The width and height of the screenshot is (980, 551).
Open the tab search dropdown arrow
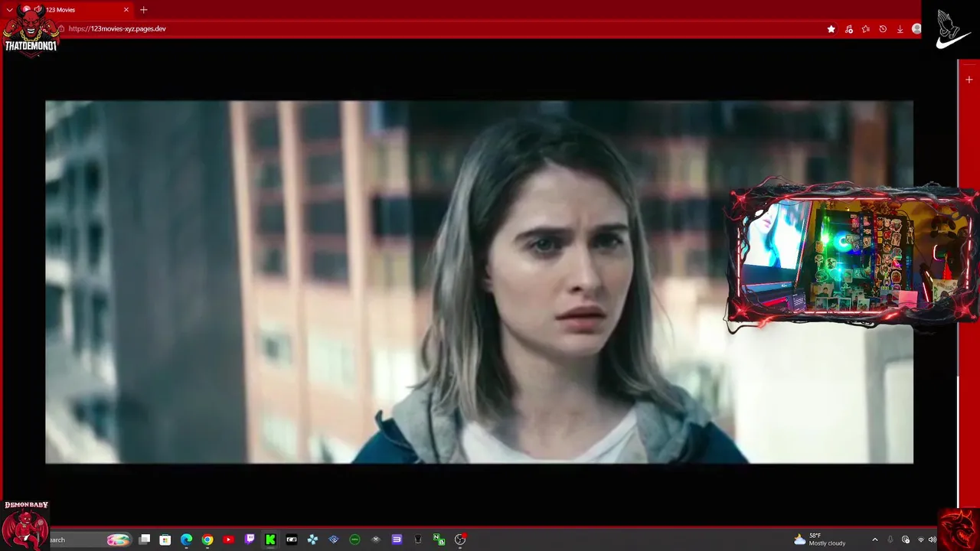(x=9, y=10)
